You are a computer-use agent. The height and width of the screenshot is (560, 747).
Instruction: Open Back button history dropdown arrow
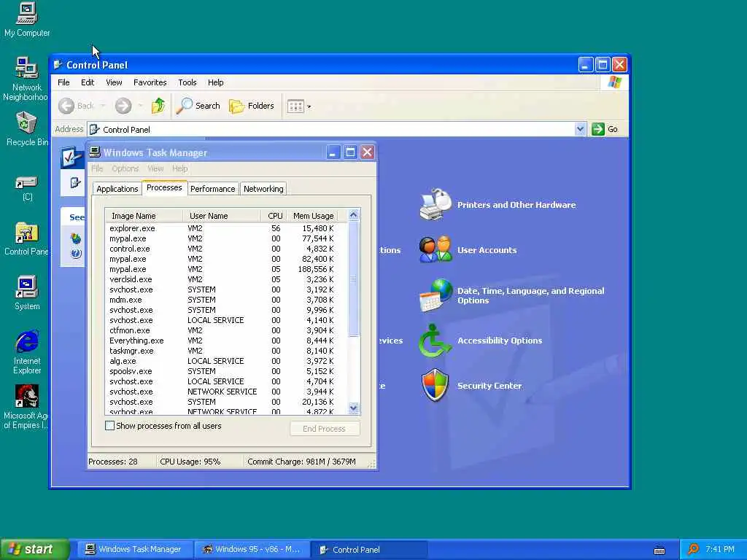103,106
